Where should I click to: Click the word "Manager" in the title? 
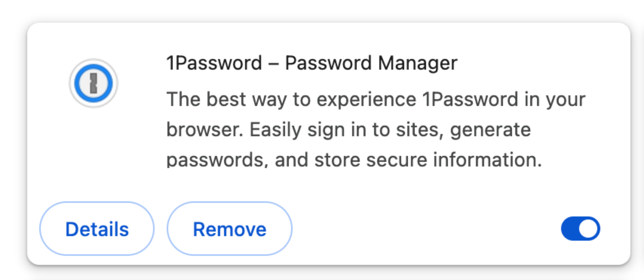click(417, 63)
